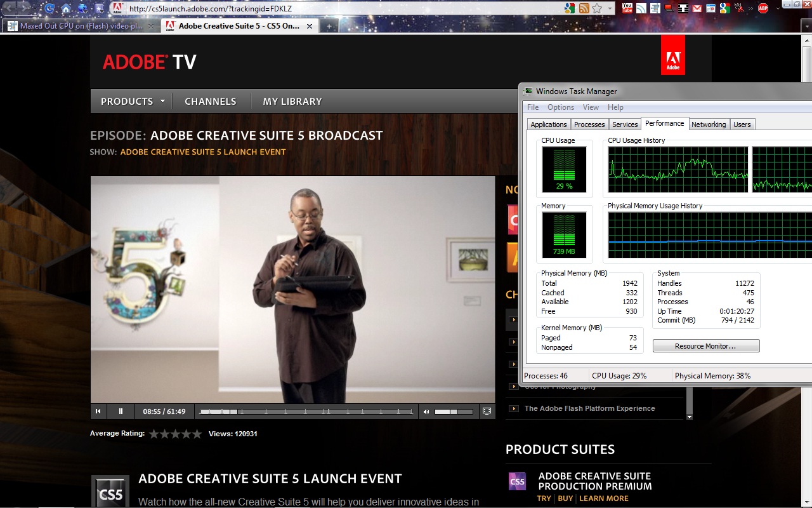
Task: Switch to the Applications tab
Action: click(549, 124)
